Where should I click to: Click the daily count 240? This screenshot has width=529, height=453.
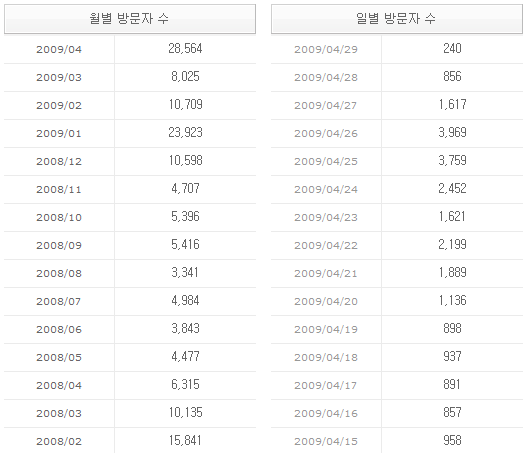click(452, 49)
